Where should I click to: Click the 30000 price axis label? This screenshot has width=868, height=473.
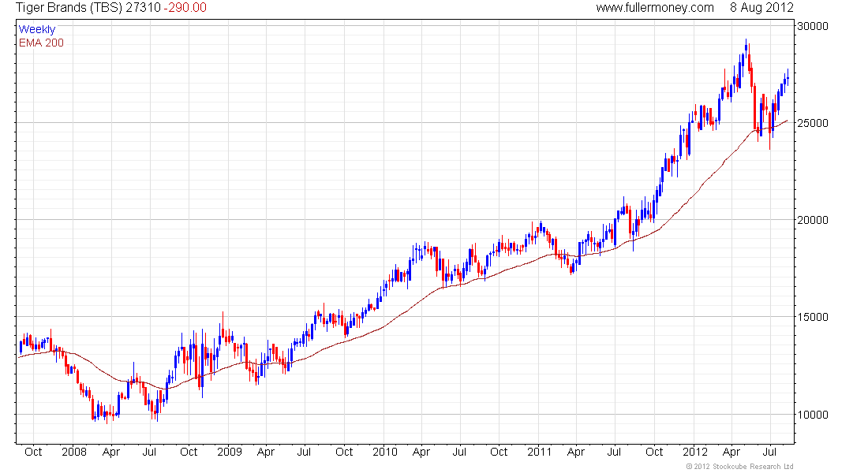[x=814, y=26]
